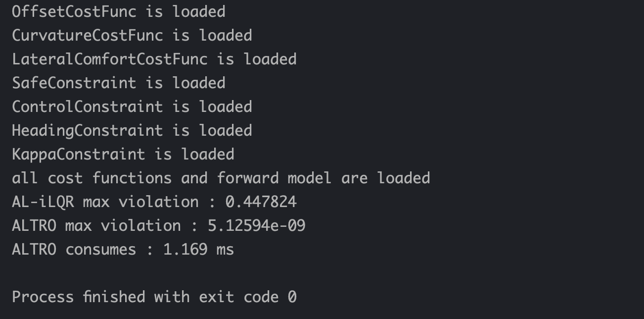Click the 5.12594e-09 violation value
The image size is (644, 319).
point(256,225)
